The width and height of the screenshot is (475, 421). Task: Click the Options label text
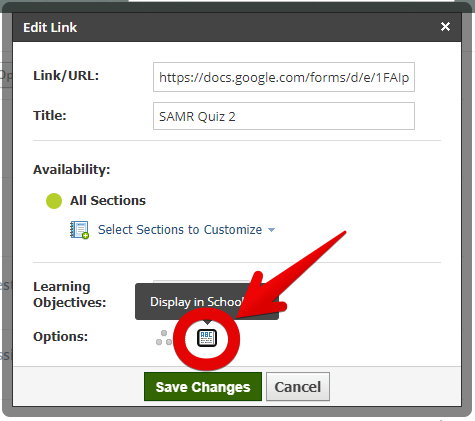click(x=60, y=336)
